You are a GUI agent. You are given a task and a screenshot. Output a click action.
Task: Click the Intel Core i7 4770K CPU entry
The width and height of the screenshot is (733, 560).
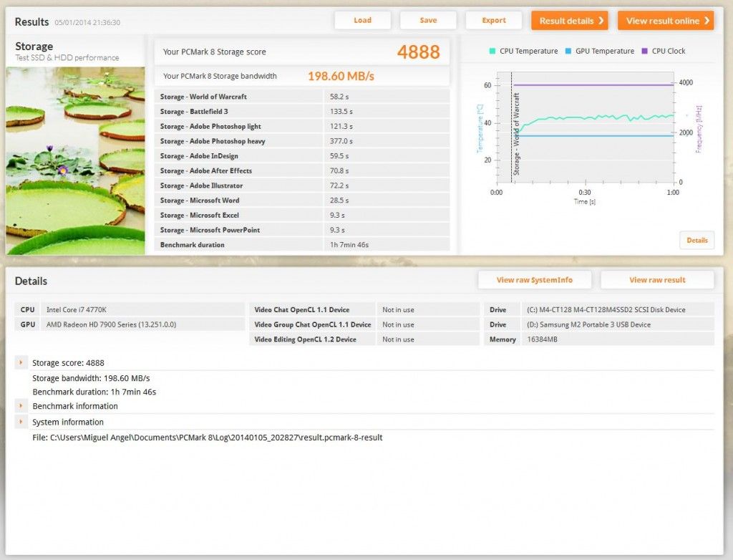point(77,309)
